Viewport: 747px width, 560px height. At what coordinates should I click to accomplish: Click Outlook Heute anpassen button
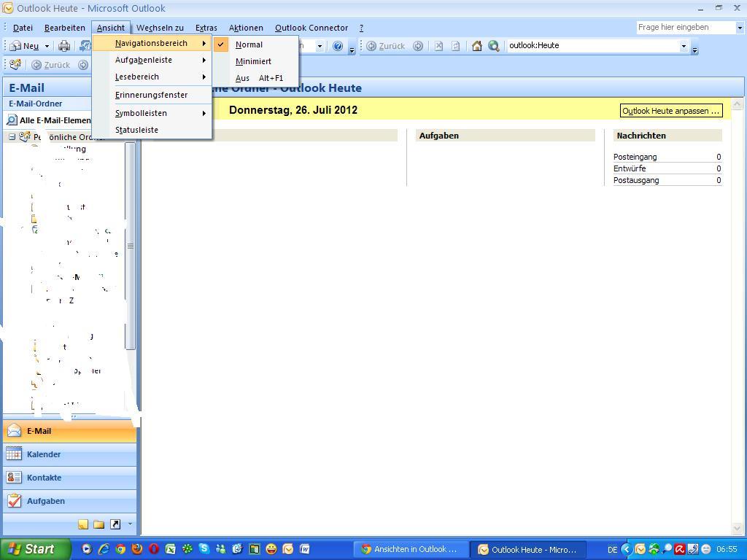click(x=671, y=111)
